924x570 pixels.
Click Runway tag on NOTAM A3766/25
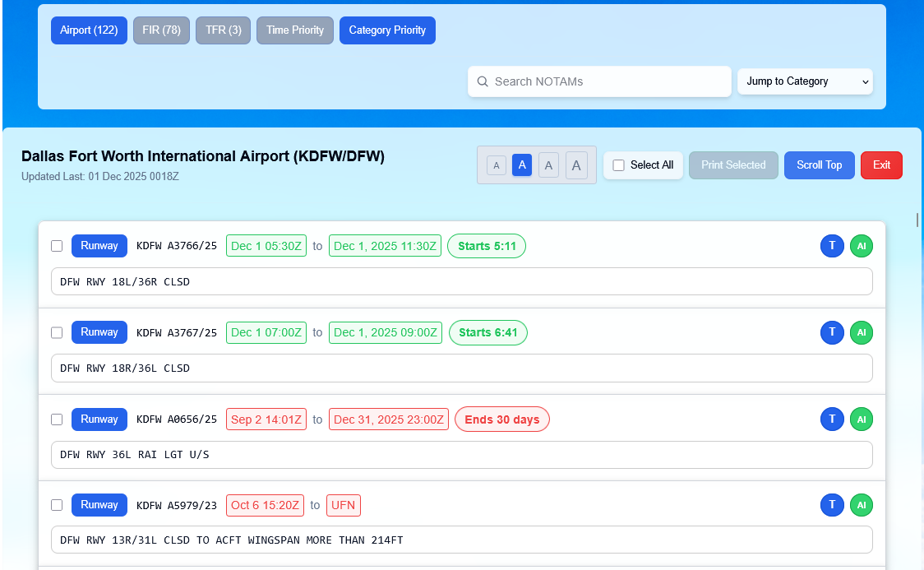(x=99, y=246)
